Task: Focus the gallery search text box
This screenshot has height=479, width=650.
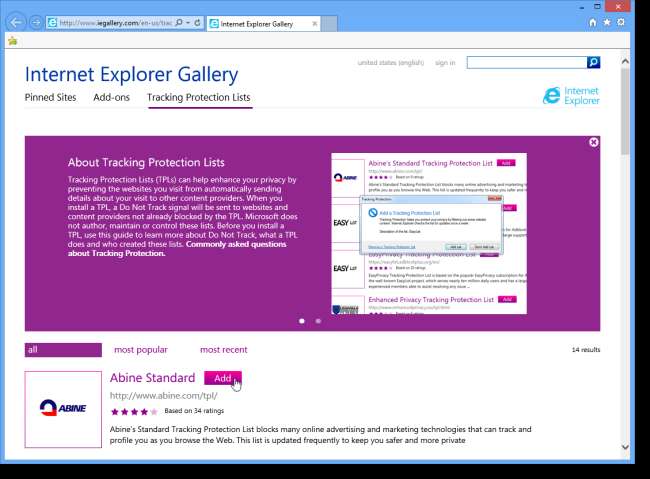Action: click(x=526, y=63)
